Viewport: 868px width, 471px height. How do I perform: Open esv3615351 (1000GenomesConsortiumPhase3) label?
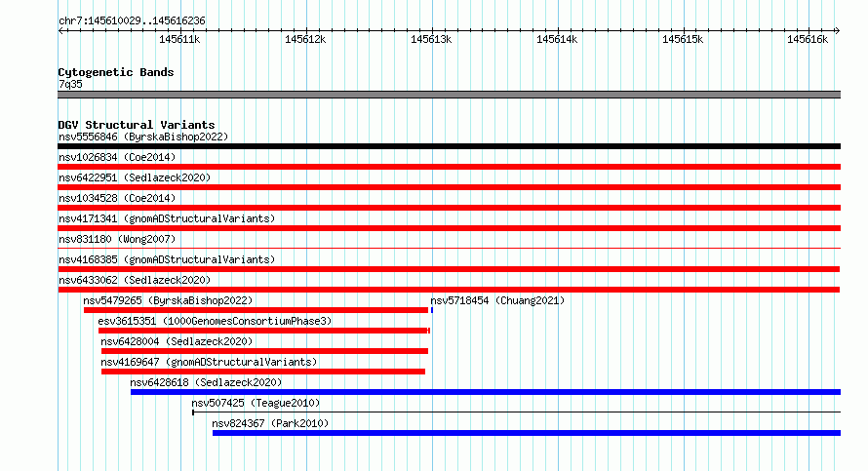pyautogui.click(x=215, y=321)
